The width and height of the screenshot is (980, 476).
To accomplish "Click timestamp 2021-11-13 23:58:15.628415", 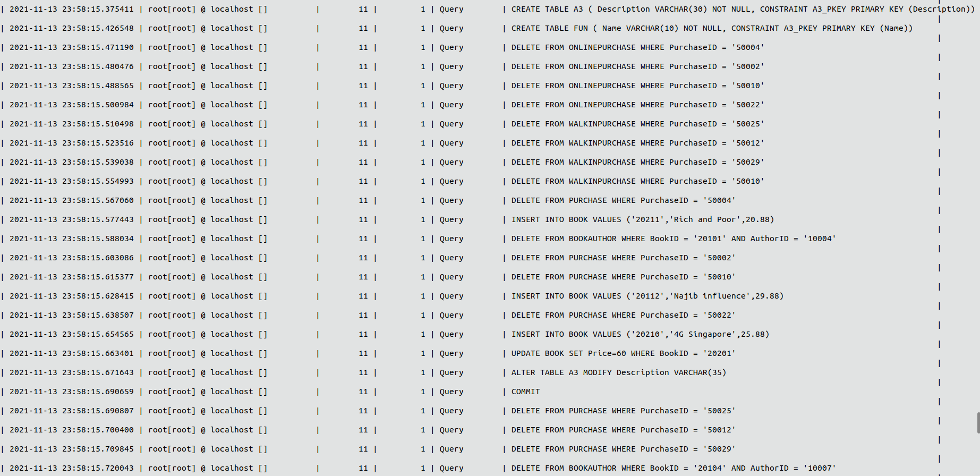I will pyautogui.click(x=72, y=296).
